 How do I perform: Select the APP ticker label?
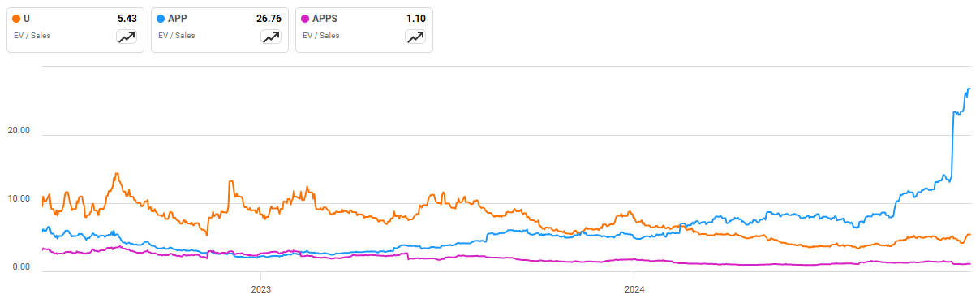(x=177, y=19)
